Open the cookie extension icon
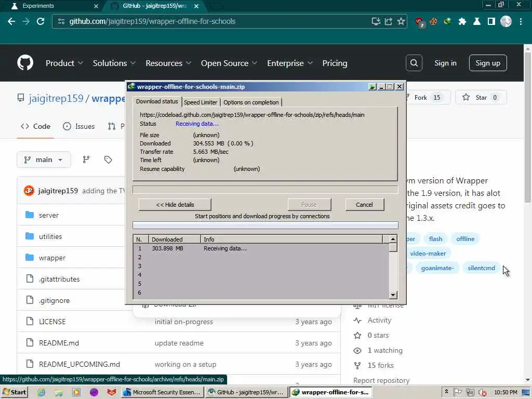The image size is (532, 399). (433, 21)
